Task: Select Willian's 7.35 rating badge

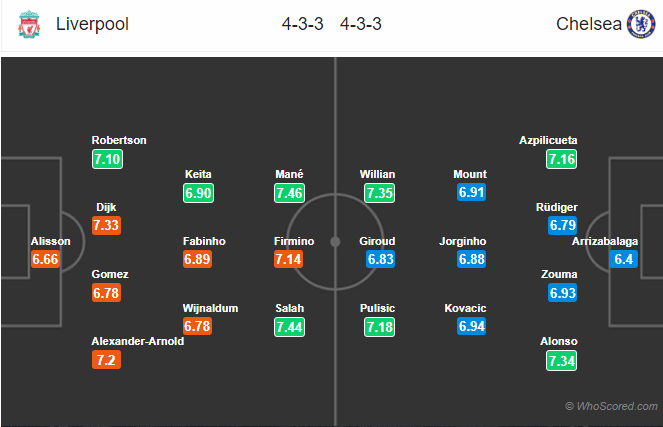Action: coord(380,193)
